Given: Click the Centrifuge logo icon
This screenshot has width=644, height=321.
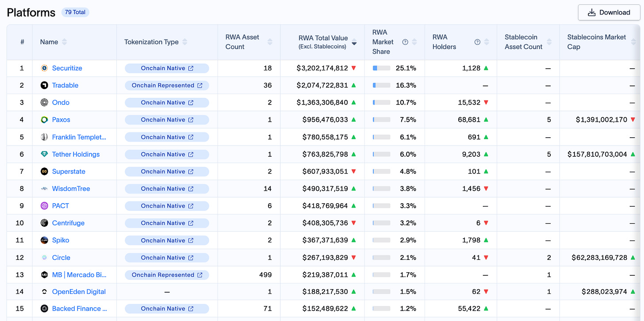Looking at the screenshot, I should click(44, 223).
